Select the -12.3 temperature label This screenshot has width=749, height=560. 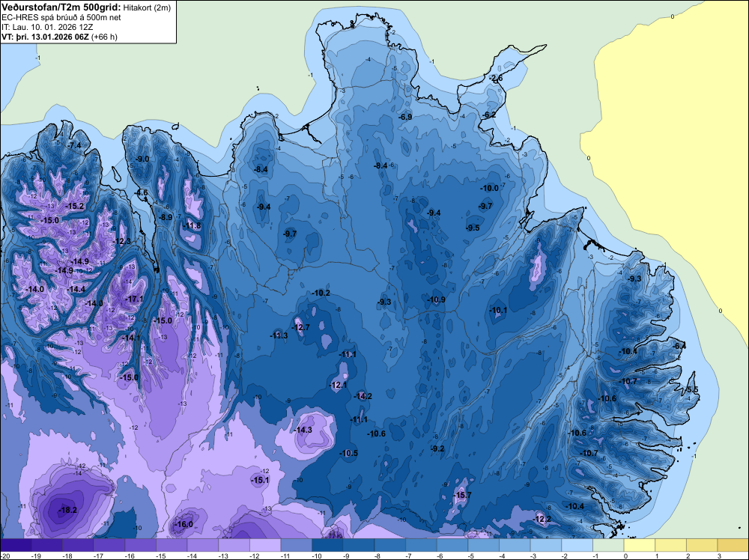pyautogui.click(x=121, y=241)
